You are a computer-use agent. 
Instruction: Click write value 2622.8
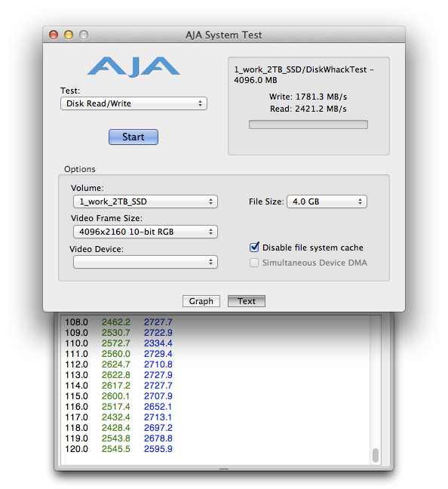(116, 375)
